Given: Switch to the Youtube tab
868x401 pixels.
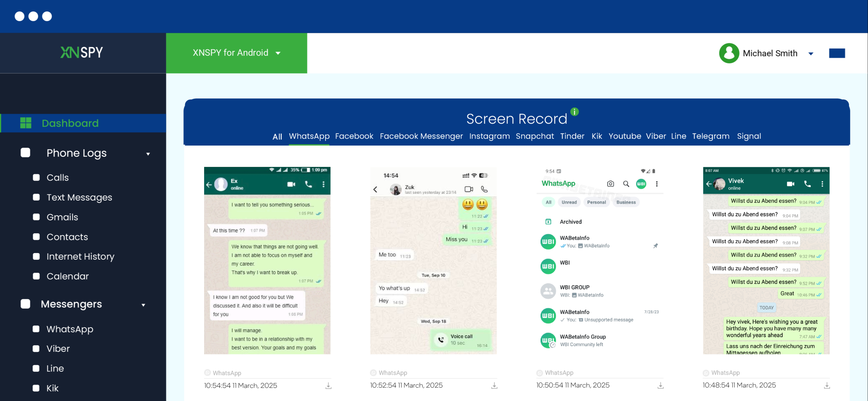Looking at the screenshot, I should click(x=625, y=136).
